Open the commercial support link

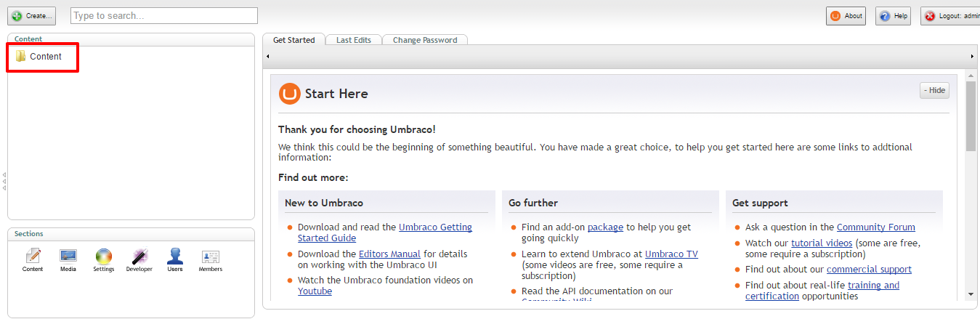click(x=869, y=270)
